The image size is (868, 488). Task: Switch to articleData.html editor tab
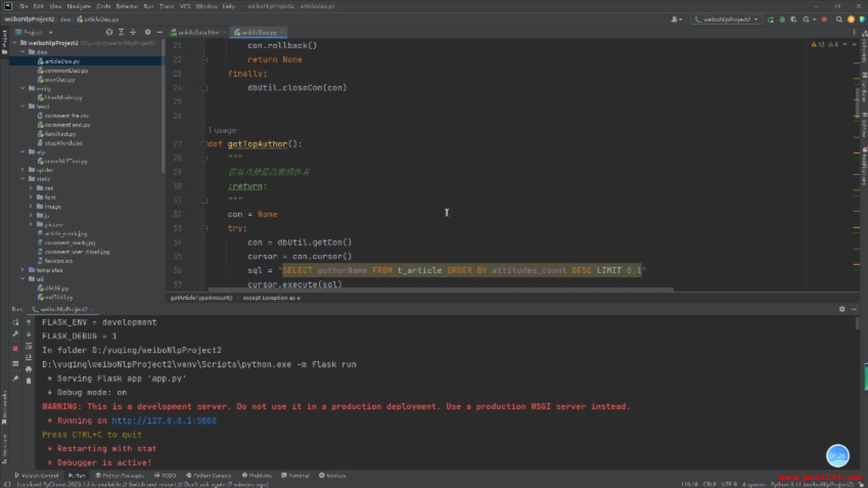[198, 33]
